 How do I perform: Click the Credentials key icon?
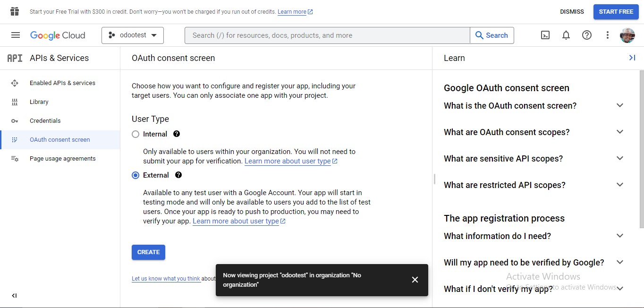[x=15, y=121]
